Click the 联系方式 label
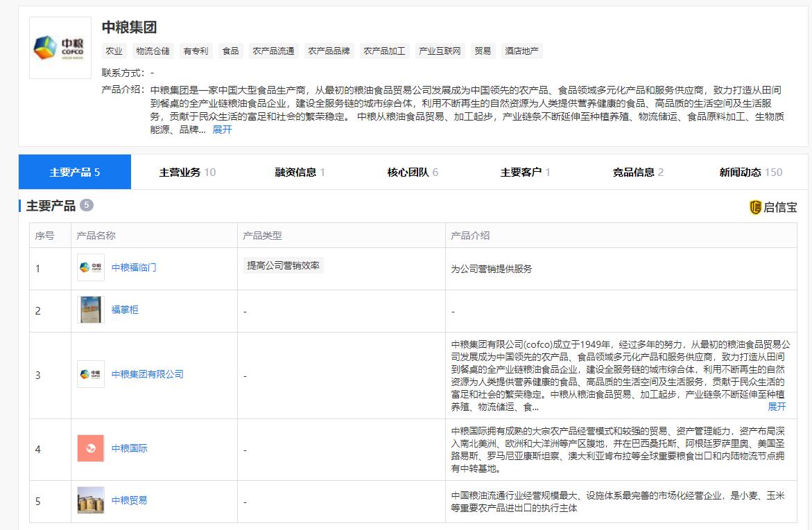This screenshot has height=530, width=812. click(123, 73)
